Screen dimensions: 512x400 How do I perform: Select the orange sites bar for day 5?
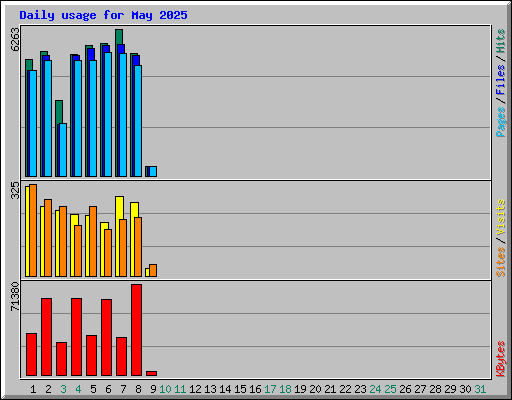tap(93, 241)
